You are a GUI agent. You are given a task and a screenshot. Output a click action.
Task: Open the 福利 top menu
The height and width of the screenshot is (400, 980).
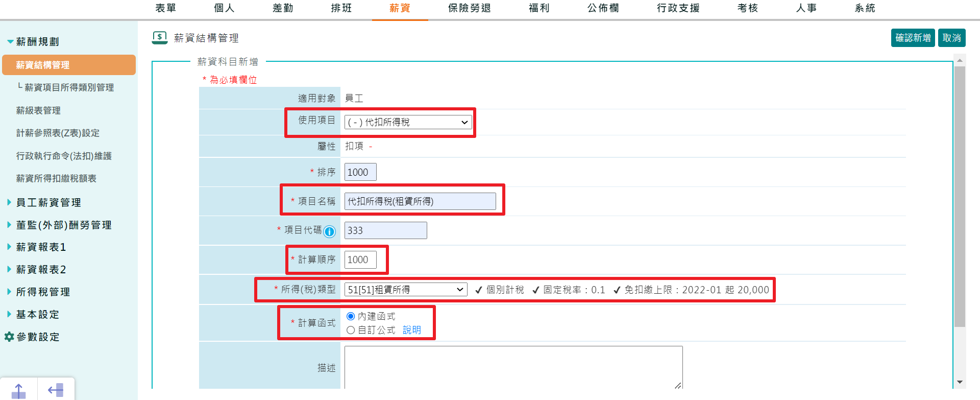(x=539, y=8)
